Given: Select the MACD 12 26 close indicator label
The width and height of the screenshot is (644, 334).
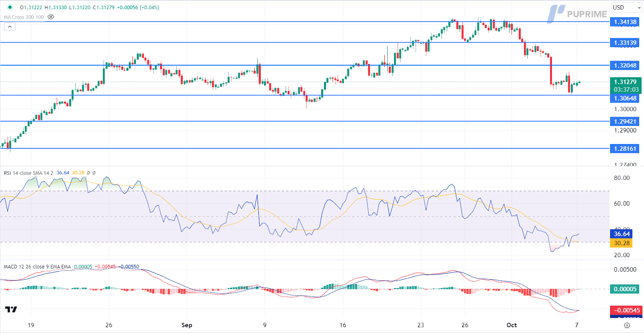Looking at the screenshot, I should (37, 267).
